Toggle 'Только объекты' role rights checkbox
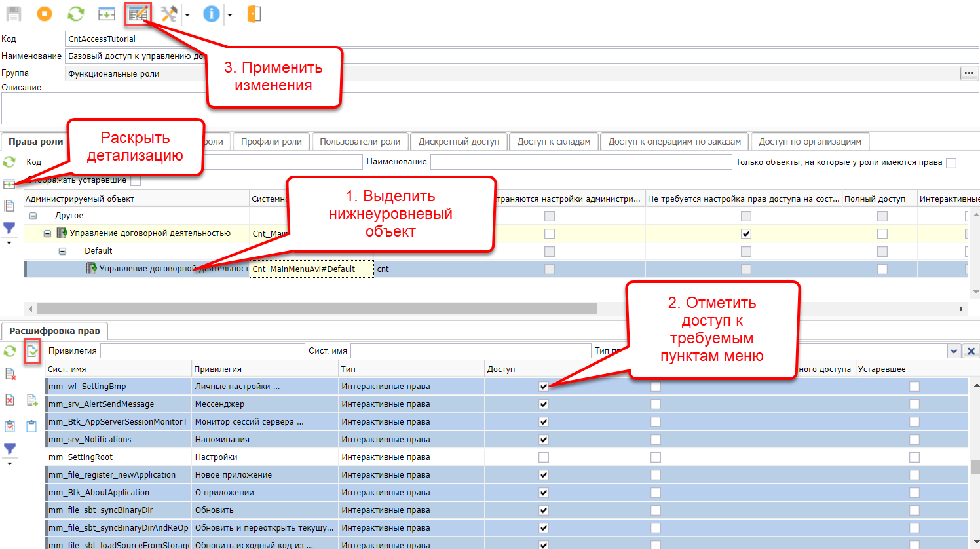 (951, 163)
